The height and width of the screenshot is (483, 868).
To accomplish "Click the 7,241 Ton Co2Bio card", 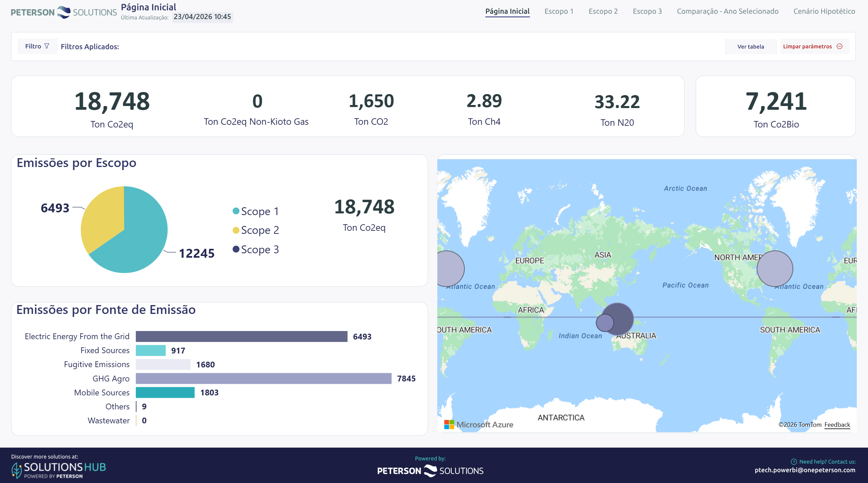I will pos(776,106).
